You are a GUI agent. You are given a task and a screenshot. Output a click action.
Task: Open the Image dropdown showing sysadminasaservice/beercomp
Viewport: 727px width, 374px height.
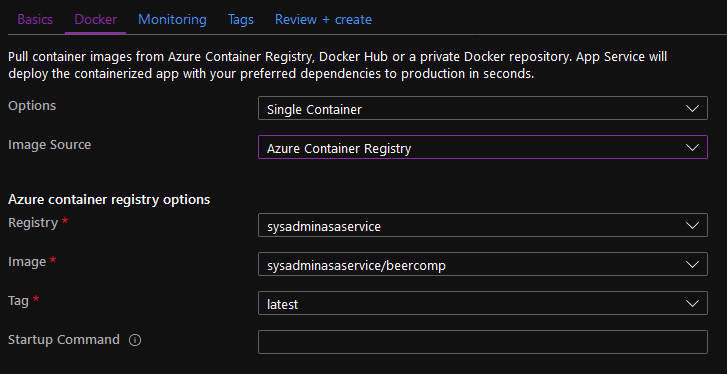click(483, 264)
